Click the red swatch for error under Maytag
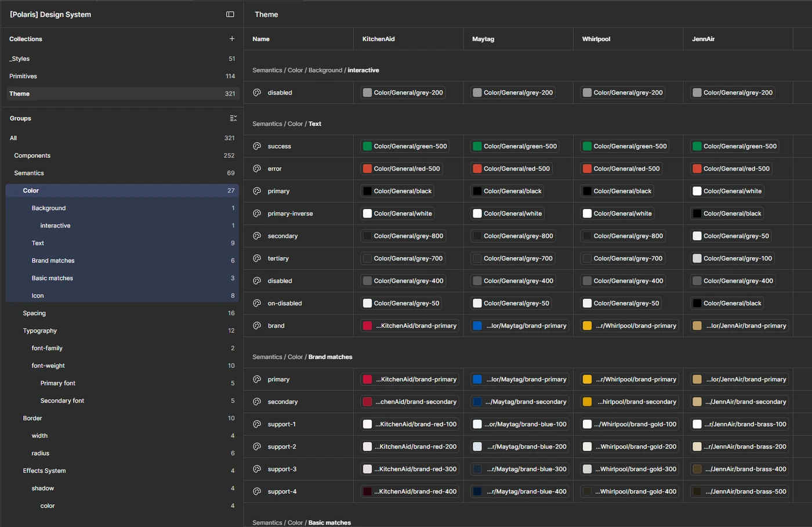812x527 pixels. tap(477, 169)
